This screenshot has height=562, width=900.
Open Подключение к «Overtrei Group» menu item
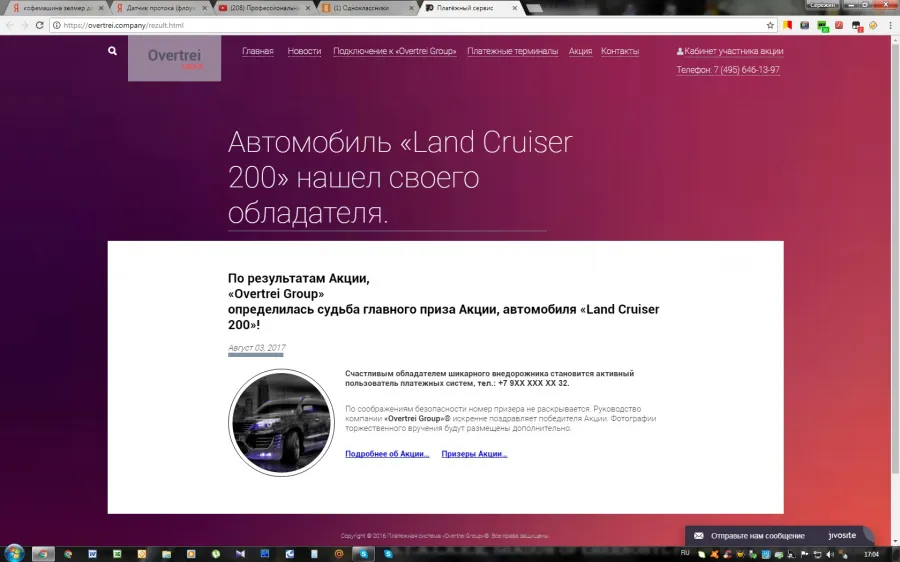(x=395, y=51)
